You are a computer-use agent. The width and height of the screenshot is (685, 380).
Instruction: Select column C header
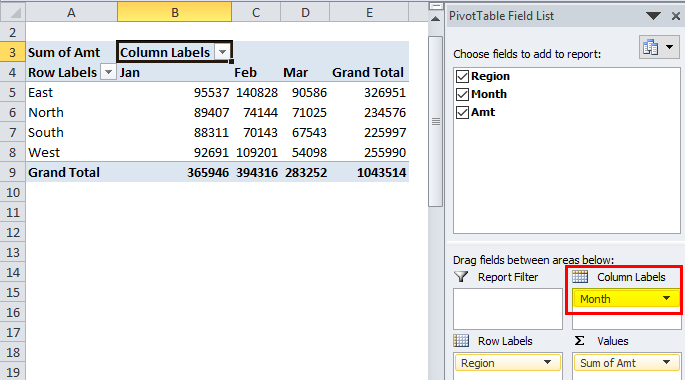pos(256,13)
